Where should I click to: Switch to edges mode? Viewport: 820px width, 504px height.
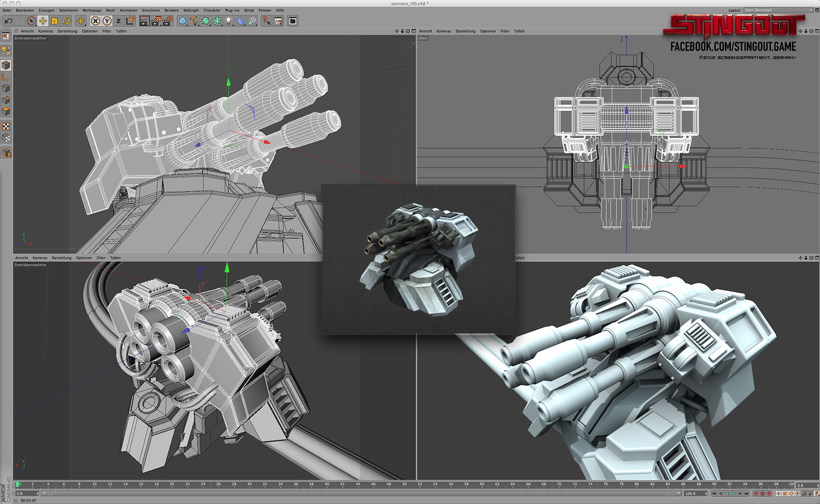tap(6, 100)
